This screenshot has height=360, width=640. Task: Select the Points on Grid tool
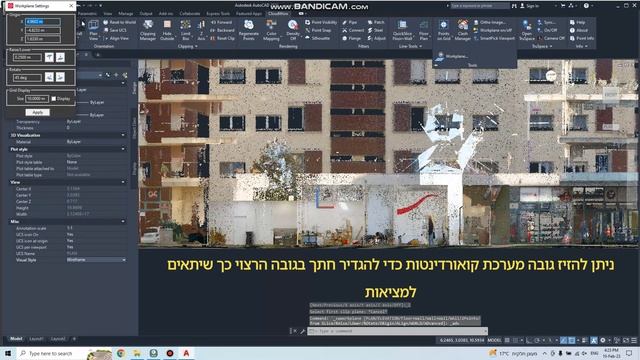click(444, 30)
